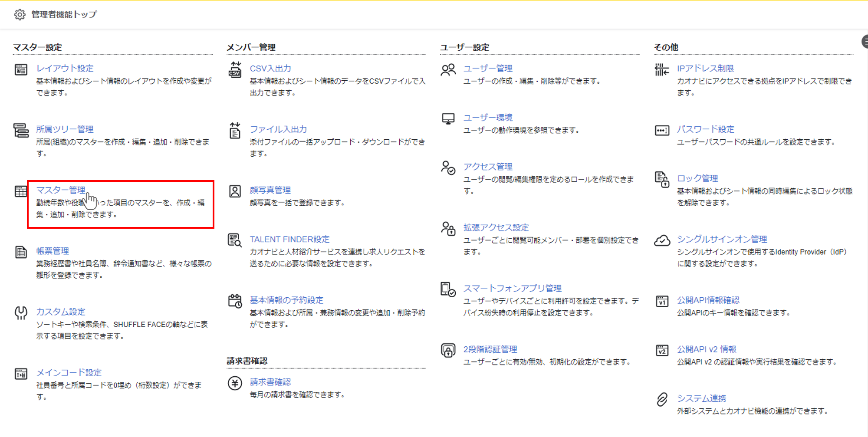Click the レイアウト設定 layout icon
Screen dimensions: 868x437
(21, 69)
